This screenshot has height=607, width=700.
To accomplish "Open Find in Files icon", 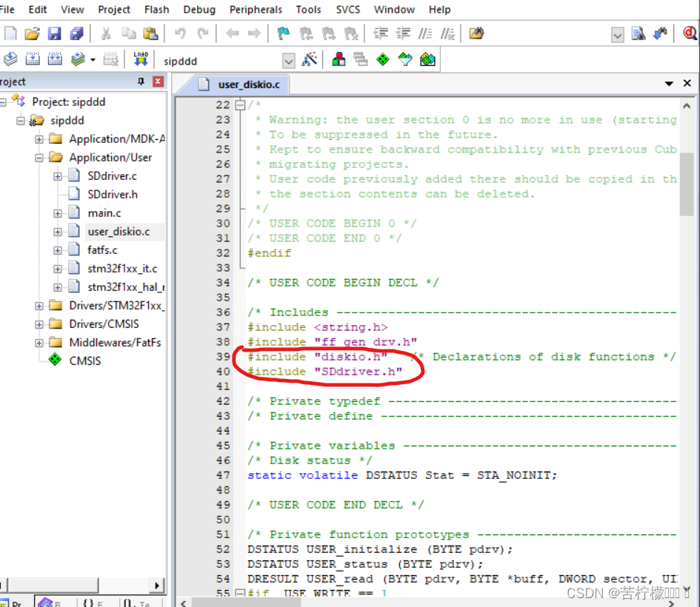I will [476, 33].
